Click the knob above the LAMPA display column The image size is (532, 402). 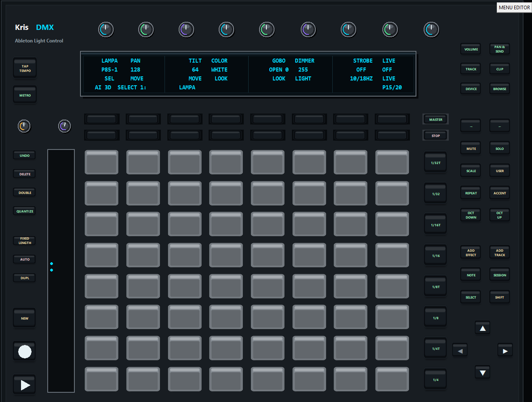tap(106, 29)
